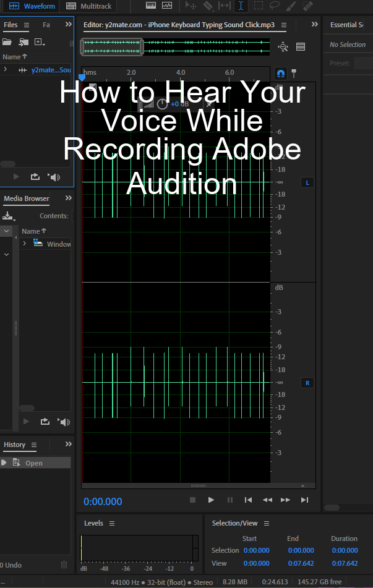Click Media Browser Play preview button

[x=26, y=422]
